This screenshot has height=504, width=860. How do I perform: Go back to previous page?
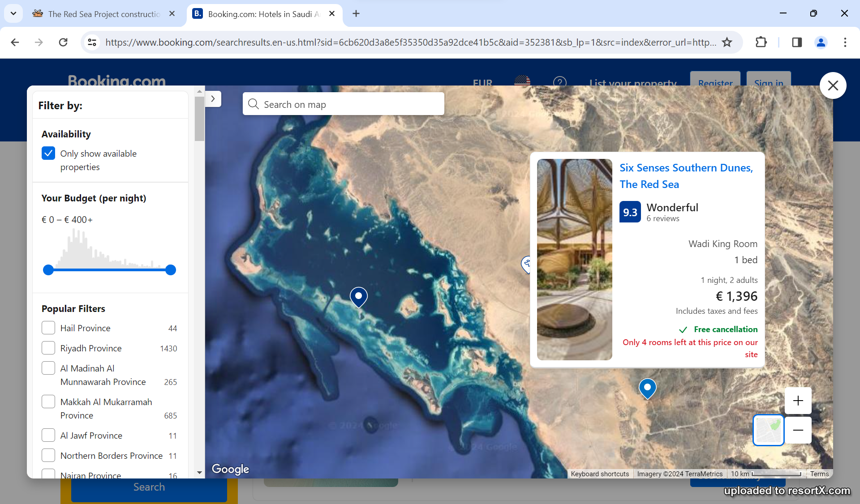click(x=15, y=43)
